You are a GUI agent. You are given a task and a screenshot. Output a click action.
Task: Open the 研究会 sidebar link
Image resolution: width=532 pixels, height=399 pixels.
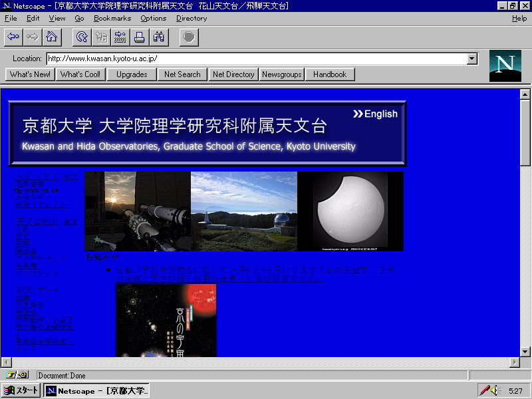(x=26, y=312)
